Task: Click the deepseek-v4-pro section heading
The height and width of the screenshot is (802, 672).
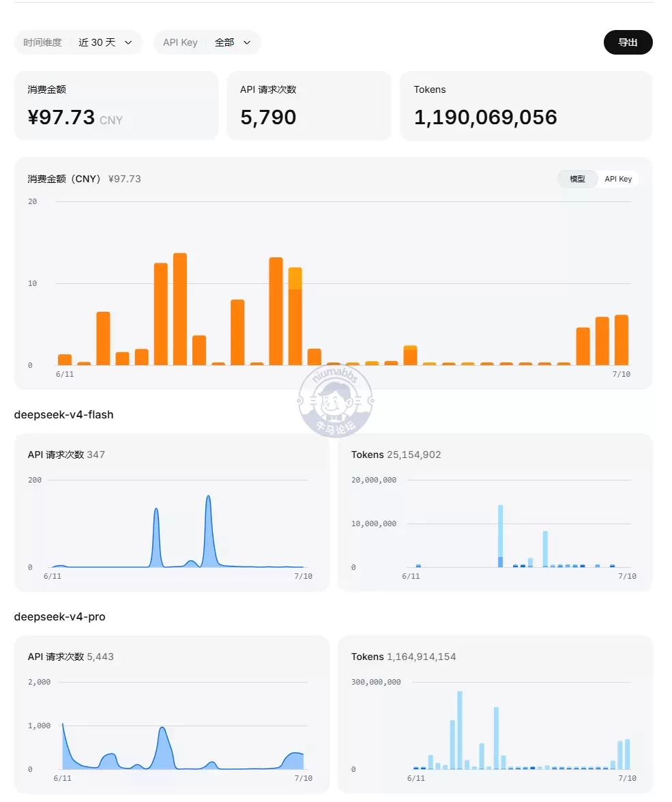Action: tap(60, 617)
